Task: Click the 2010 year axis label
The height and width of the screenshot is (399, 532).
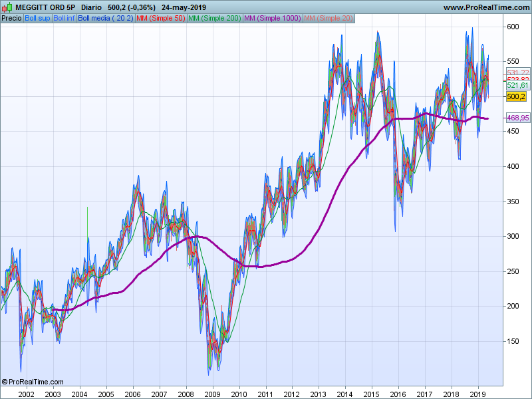Action: pyautogui.click(x=239, y=394)
